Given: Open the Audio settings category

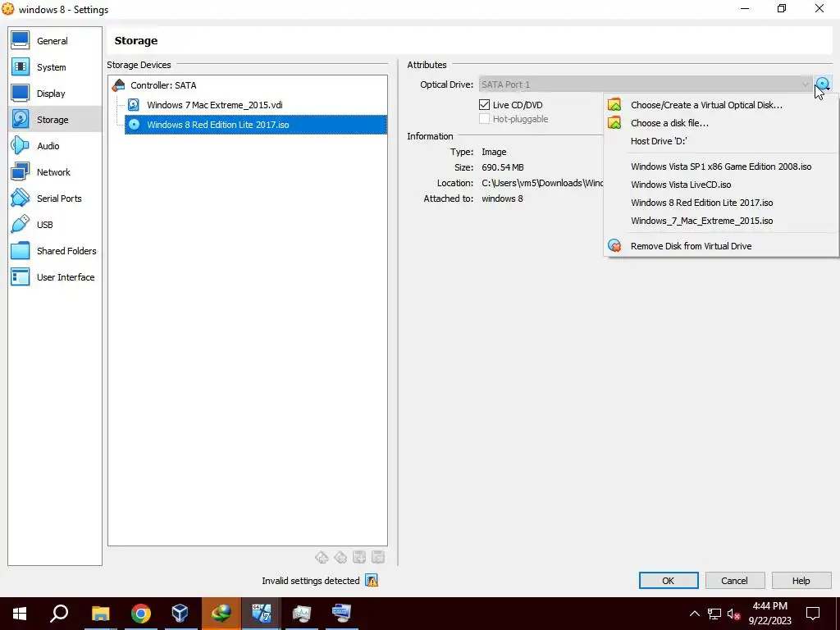Looking at the screenshot, I should (55, 146).
